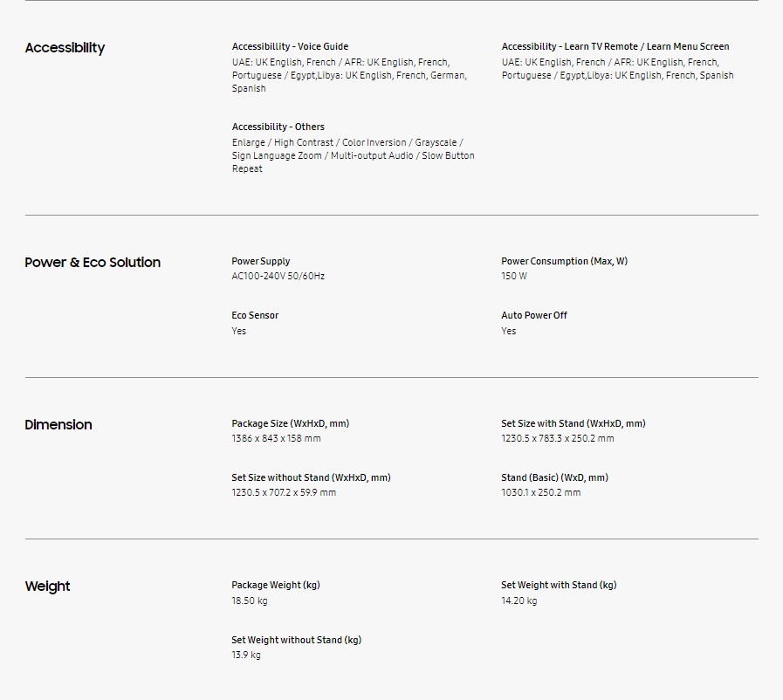Click the Power Consumption (Max, W) label

point(564,261)
